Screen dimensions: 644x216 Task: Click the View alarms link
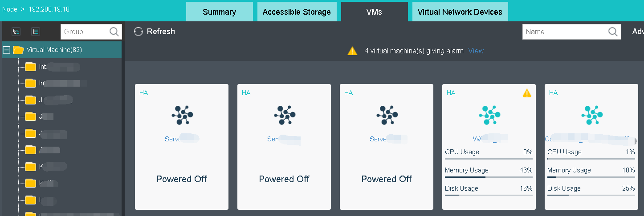coord(476,51)
